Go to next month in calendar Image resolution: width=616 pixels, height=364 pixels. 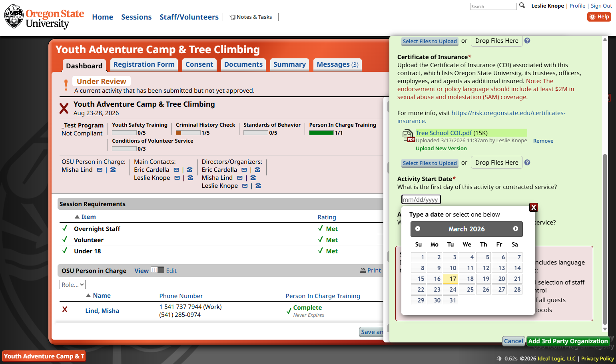pos(515,229)
